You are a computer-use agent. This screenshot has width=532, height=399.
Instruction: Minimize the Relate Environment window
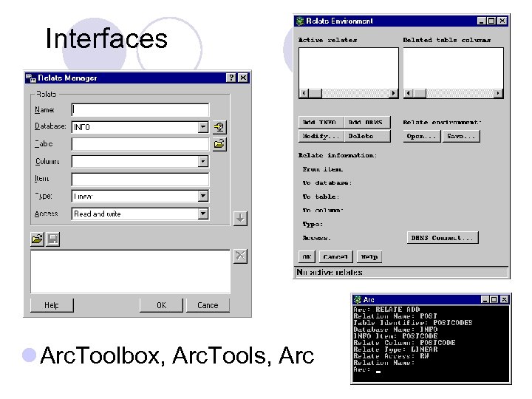tap(482, 21)
